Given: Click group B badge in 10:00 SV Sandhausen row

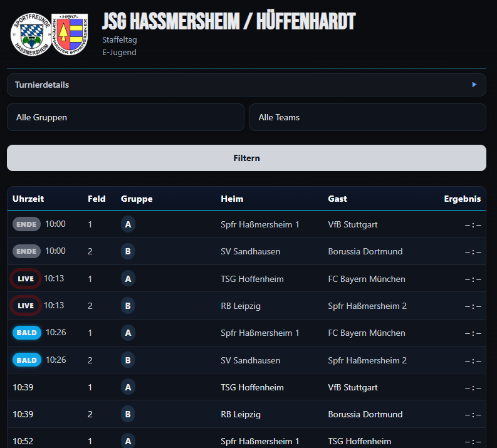Looking at the screenshot, I should click(x=128, y=251).
